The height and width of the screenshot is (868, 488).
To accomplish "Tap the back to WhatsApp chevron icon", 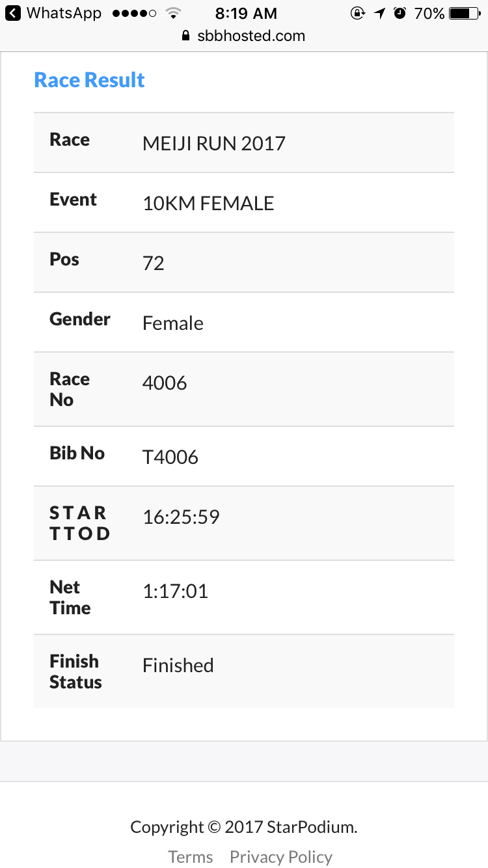I will (13, 13).
